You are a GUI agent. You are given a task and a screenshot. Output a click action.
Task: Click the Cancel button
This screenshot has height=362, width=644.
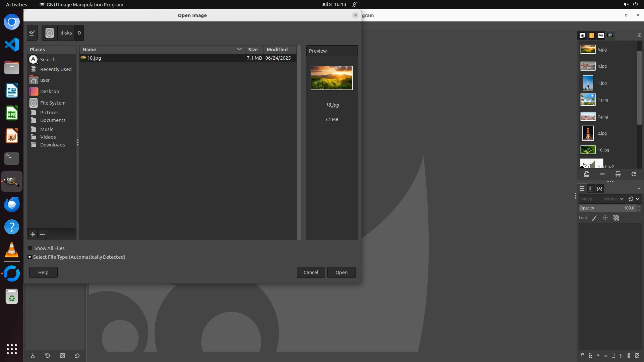click(x=311, y=272)
